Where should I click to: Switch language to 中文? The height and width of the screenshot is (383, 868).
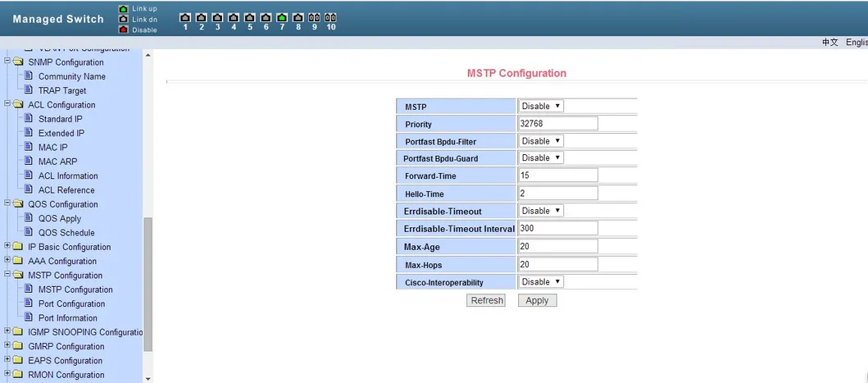829,43
